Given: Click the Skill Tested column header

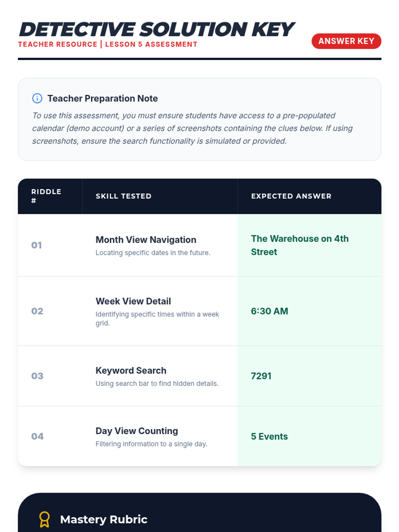Looking at the screenshot, I should click(x=123, y=196).
